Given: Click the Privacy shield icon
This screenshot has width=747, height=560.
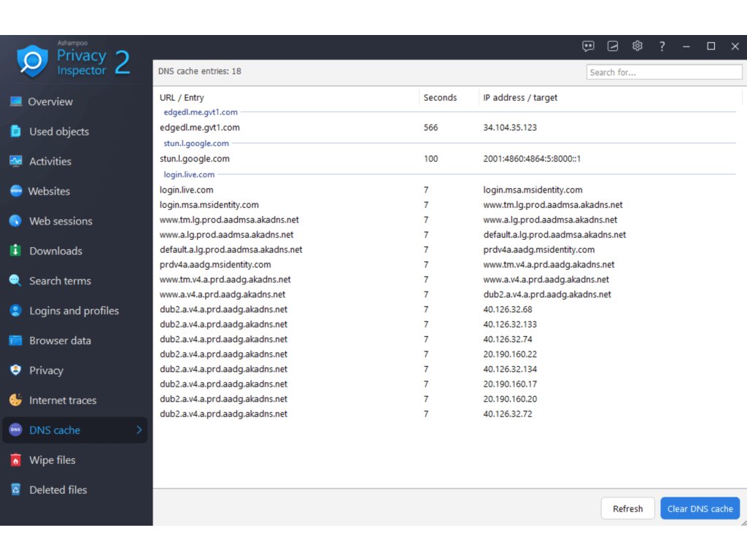Looking at the screenshot, I should 15,370.
